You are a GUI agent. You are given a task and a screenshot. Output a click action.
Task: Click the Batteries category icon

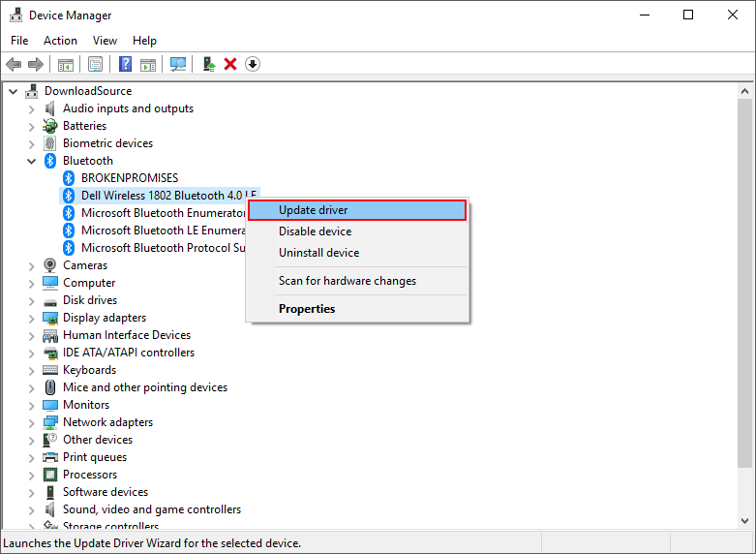coord(49,126)
